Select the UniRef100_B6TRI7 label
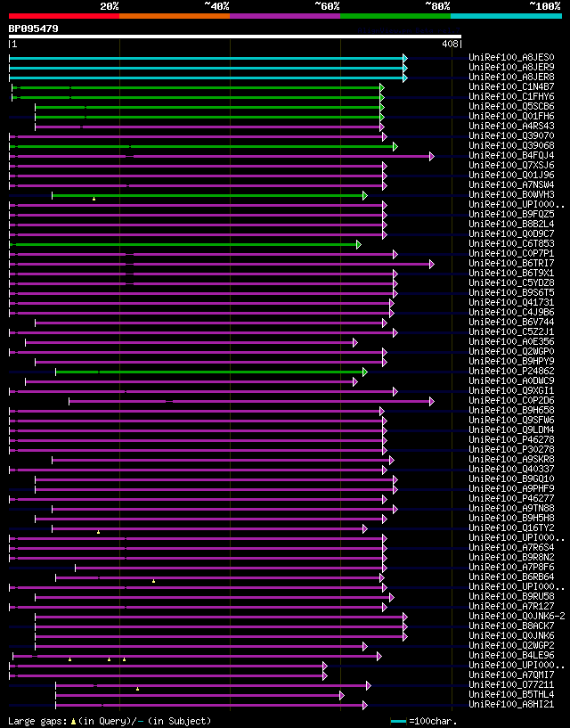 [511, 264]
